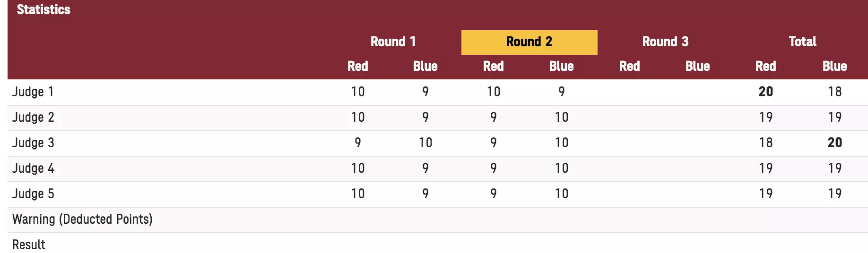Viewport: 868px width, 253px height.
Task: Switch to the Round 1 column header
Action: (393, 42)
